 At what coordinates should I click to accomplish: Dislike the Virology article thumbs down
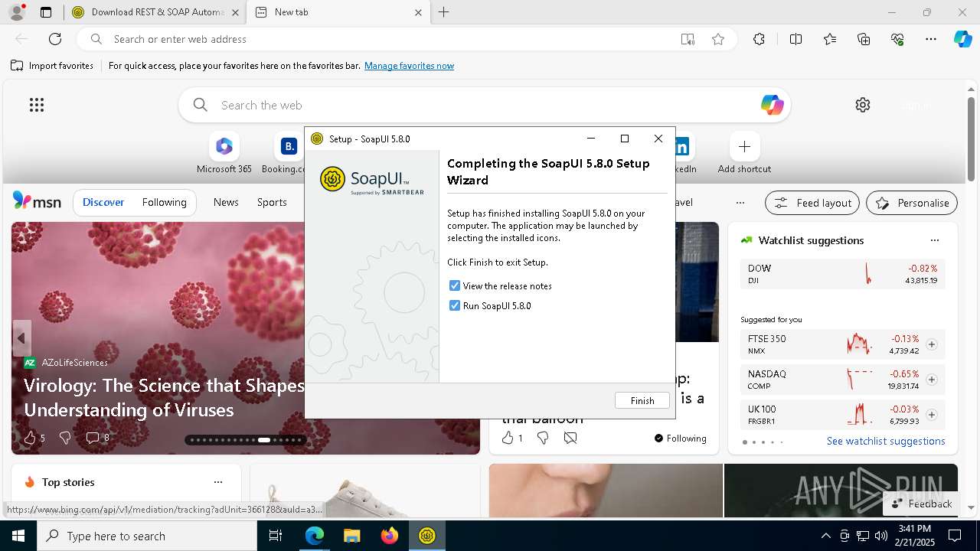click(65, 438)
